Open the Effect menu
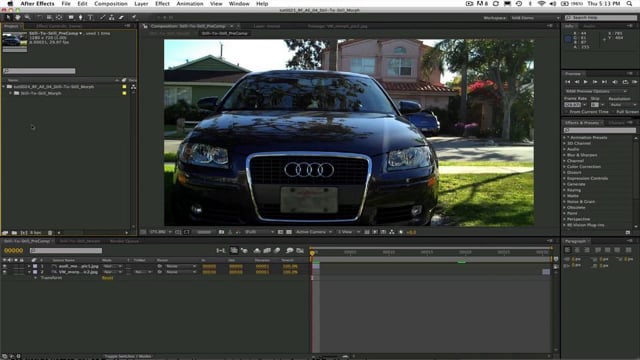 click(162, 4)
